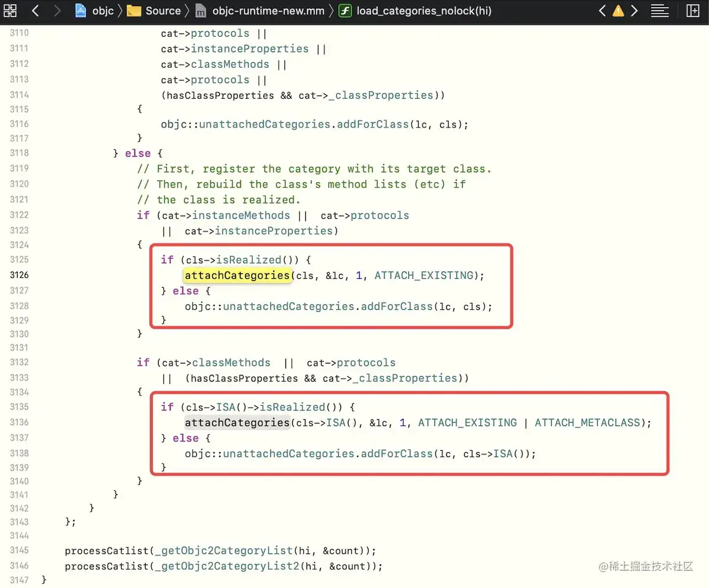Click line number 3118 in gutter
The image size is (709, 588).
(19, 154)
